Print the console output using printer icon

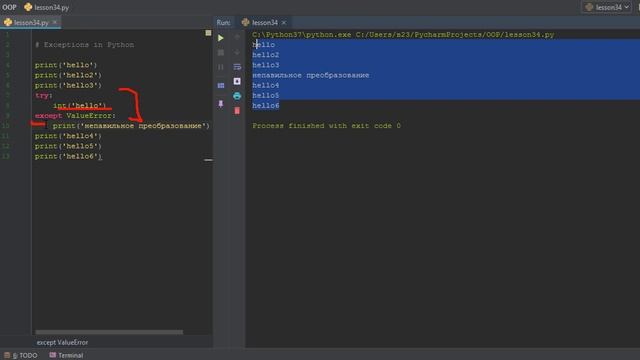coord(237,96)
